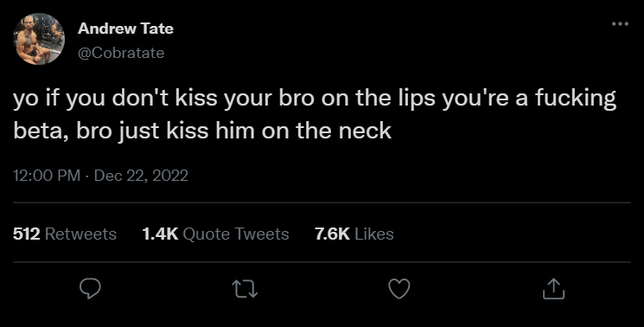Open Andrew Tate's profile picture
Screen dimensions: 644x327
click(x=39, y=39)
